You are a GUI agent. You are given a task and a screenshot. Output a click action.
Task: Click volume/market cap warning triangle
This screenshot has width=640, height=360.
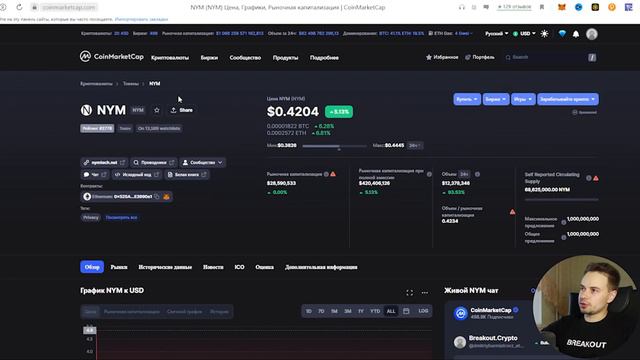[512, 211]
